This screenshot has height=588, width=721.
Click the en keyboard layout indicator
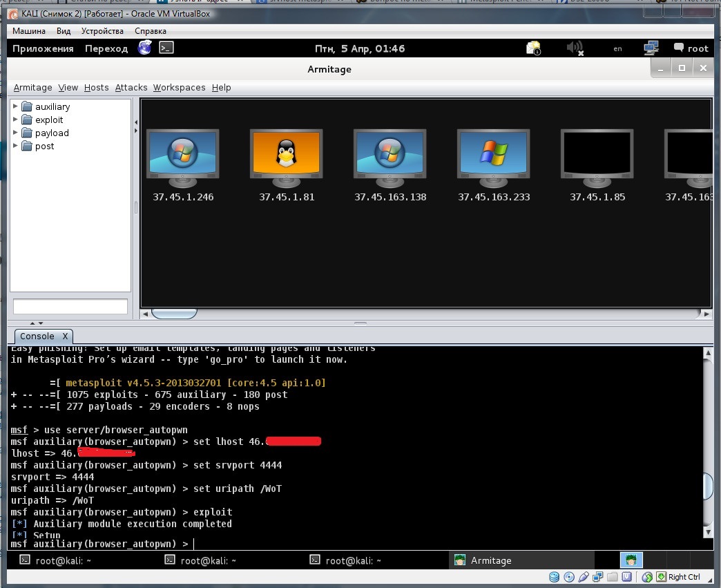point(617,49)
